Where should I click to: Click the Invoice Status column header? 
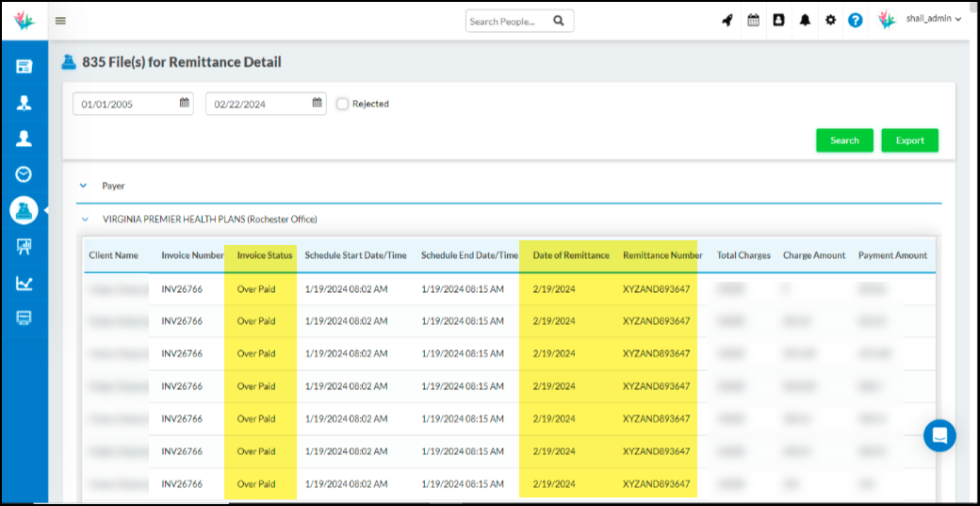tap(265, 255)
